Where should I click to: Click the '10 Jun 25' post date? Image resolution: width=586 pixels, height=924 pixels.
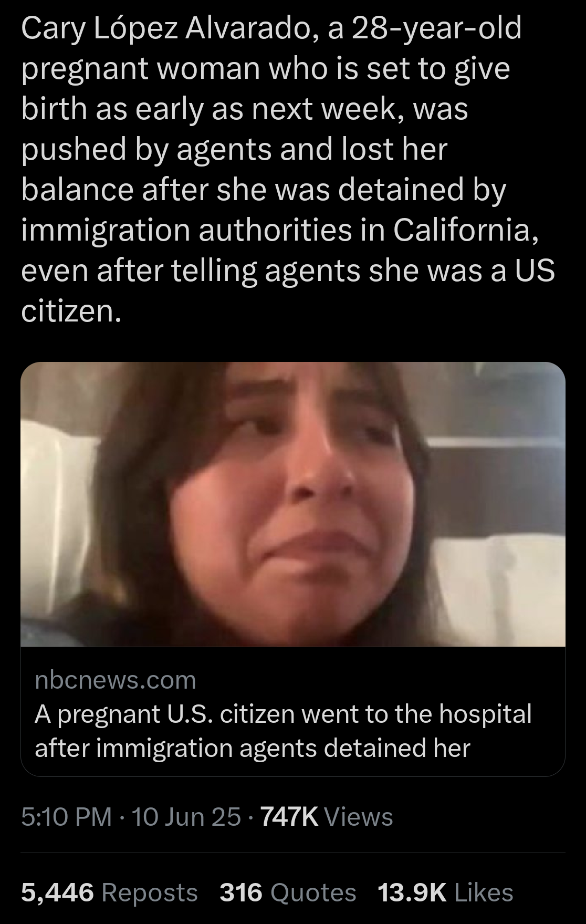pos(186,817)
